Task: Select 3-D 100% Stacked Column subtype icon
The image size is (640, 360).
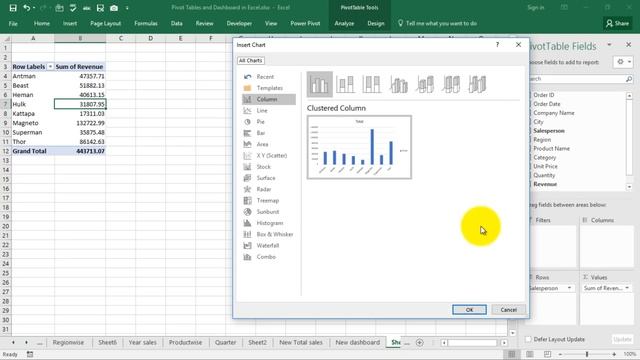Action: (451, 84)
